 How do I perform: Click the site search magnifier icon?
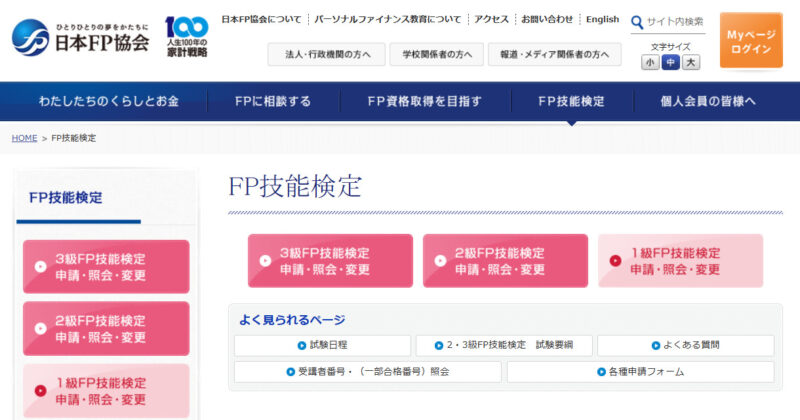637,22
